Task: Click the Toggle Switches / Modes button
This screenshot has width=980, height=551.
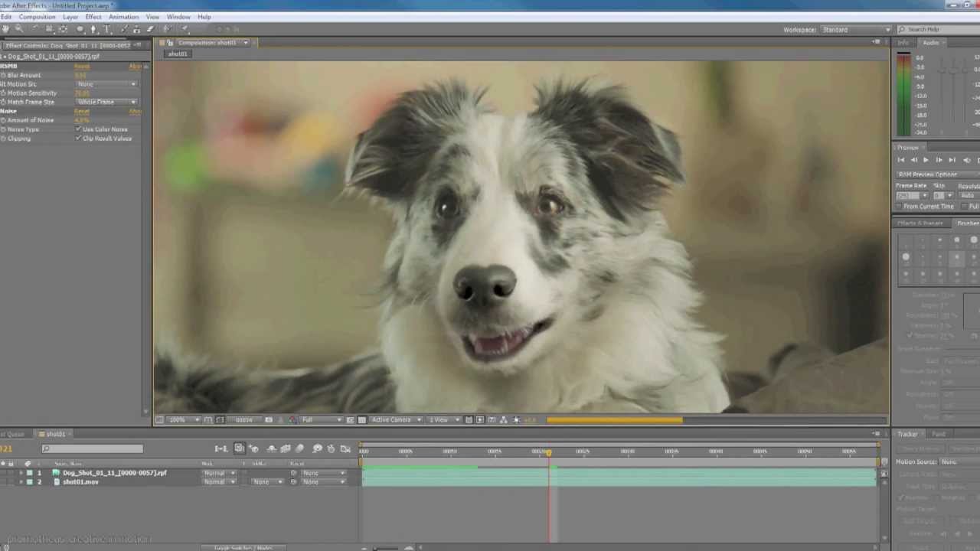Action: pyautogui.click(x=243, y=547)
